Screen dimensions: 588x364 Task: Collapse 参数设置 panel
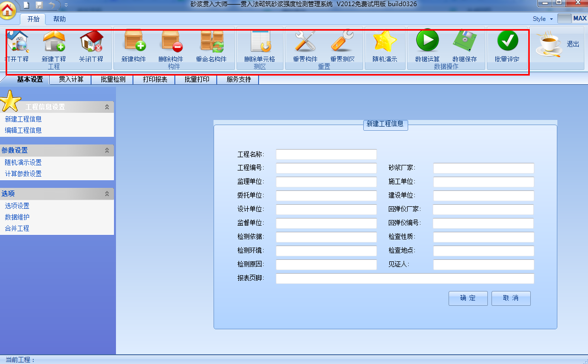[107, 150]
